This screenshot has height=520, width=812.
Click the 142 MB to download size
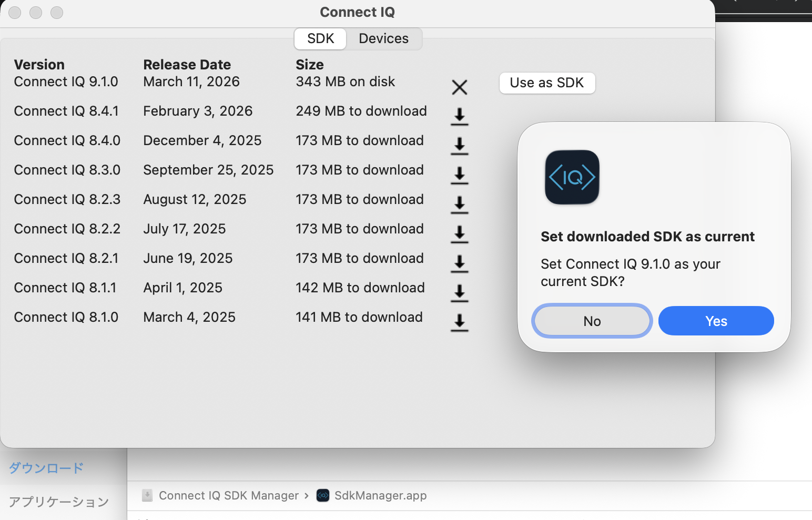point(360,288)
